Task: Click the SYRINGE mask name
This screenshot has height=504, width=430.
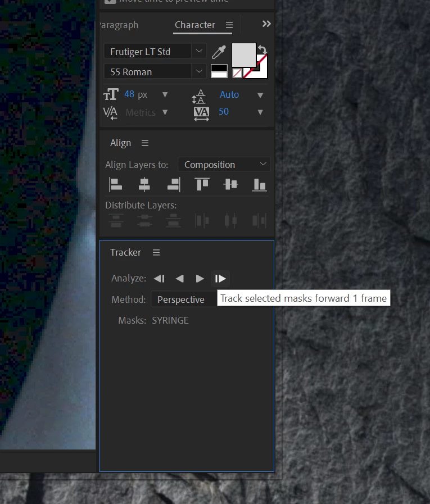Action: pyautogui.click(x=170, y=320)
